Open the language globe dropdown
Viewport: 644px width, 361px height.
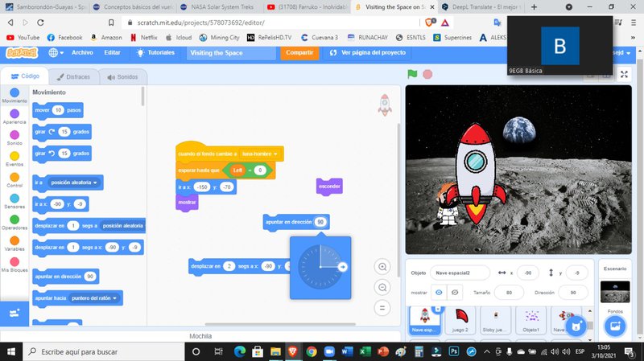[x=56, y=52]
